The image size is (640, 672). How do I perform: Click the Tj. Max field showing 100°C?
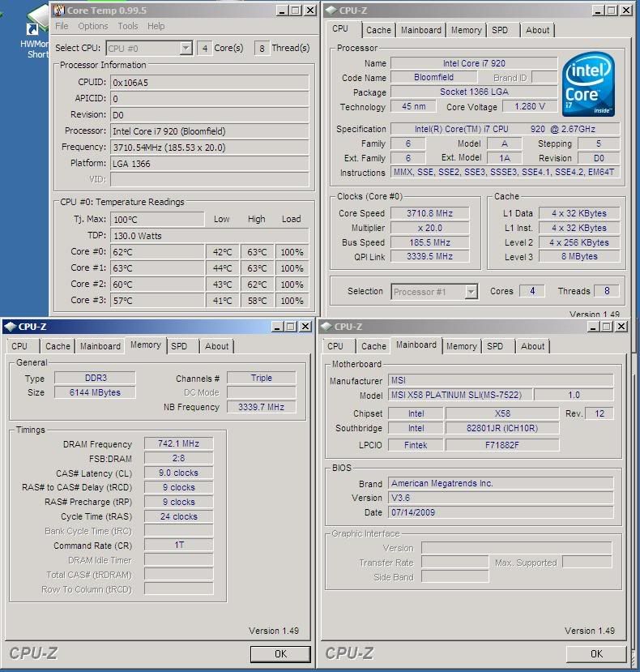click(157, 220)
